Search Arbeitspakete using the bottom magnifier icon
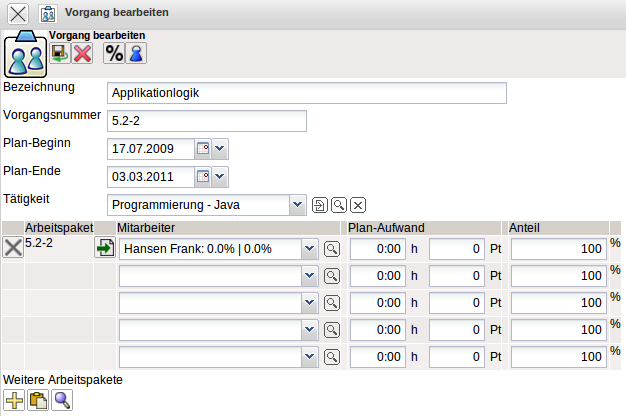Viewport: 626px width, 416px height. (62, 401)
